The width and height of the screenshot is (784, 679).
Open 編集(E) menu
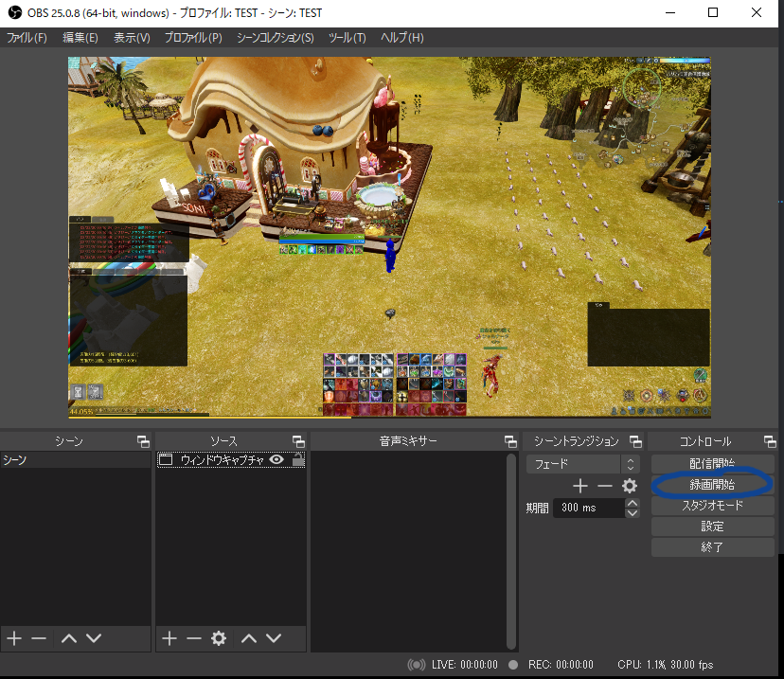point(80,38)
